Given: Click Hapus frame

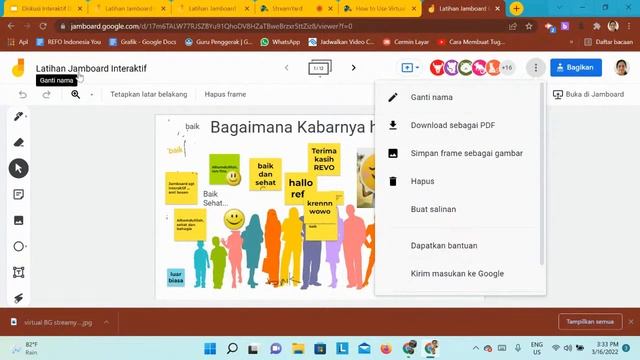Looking at the screenshot, I should click(225, 94).
